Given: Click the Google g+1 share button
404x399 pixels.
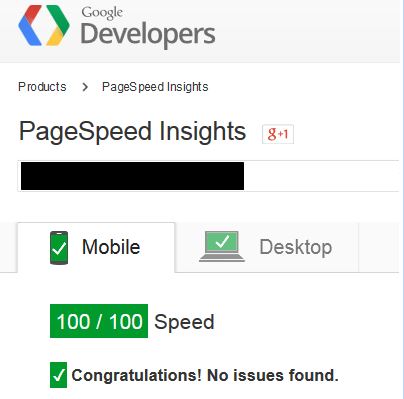Looking at the screenshot, I should (x=278, y=134).
